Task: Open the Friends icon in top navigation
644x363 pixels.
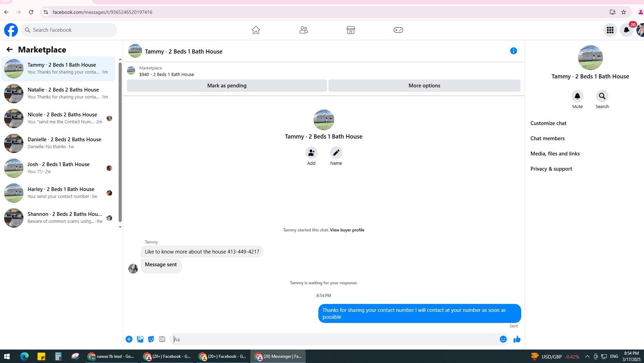Action: [304, 30]
